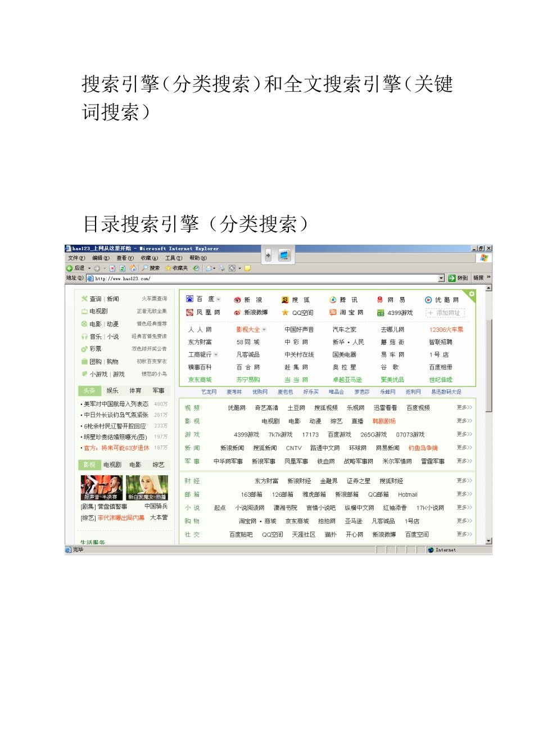Click the Mail icon in toolbar
534x756 pixels.
click(x=209, y=268)
